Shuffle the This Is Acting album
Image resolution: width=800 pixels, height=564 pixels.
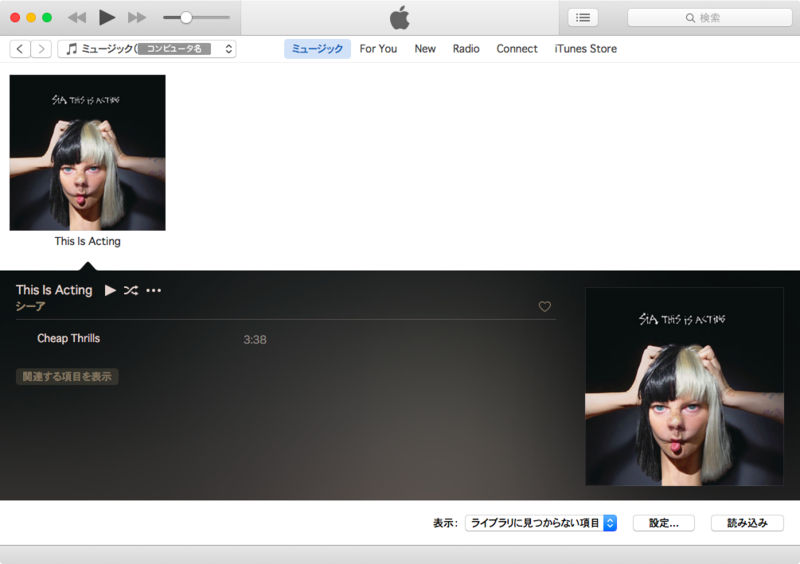[131, 290]
